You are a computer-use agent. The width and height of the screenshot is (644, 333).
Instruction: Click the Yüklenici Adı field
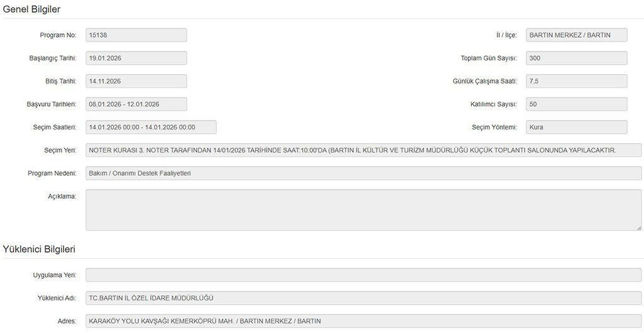364,298
